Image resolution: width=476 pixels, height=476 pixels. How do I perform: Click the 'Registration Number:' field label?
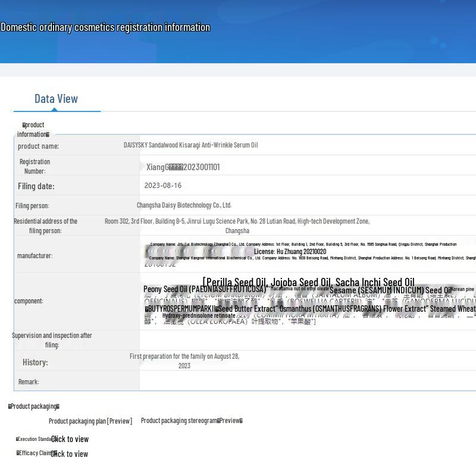pos(35,167)
